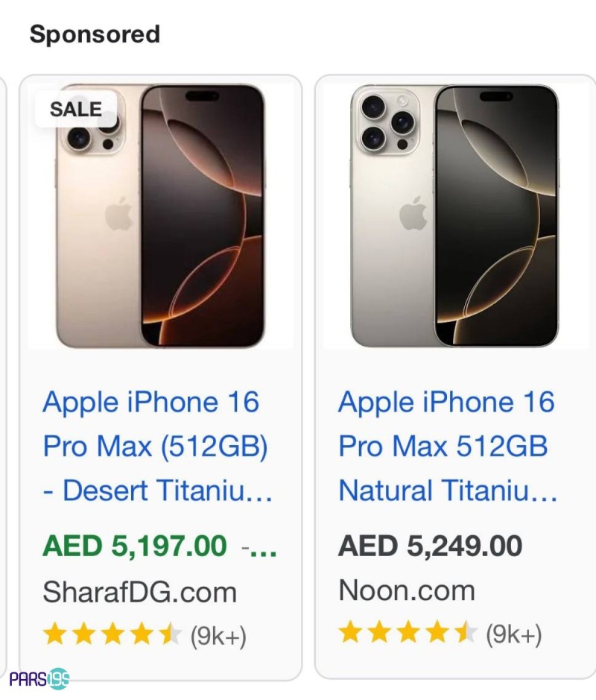
Task: Open the Desert Titanium iPhone product image
Action: pos(161,215)
